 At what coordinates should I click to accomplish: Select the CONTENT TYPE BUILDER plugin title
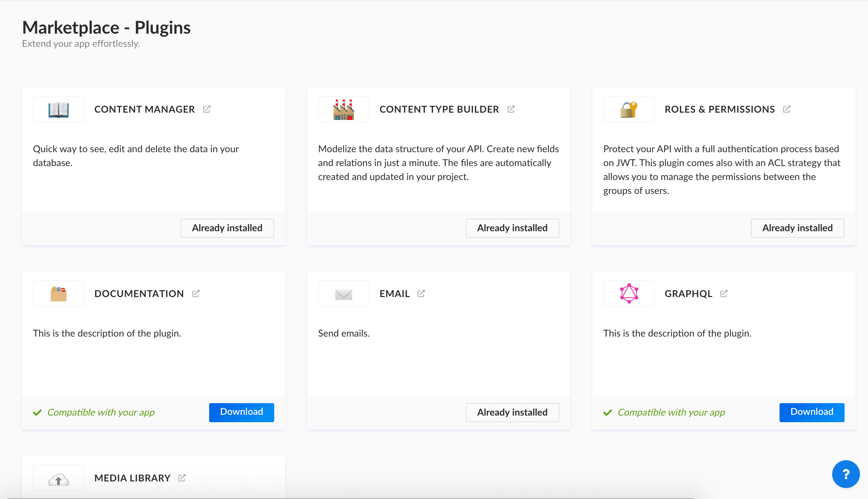[439, 109]
